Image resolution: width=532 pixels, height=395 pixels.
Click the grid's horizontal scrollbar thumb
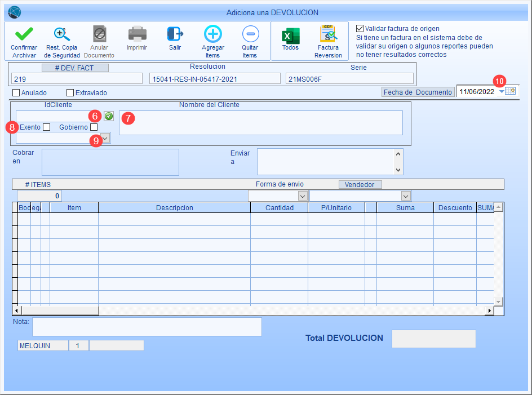point(60,310)
